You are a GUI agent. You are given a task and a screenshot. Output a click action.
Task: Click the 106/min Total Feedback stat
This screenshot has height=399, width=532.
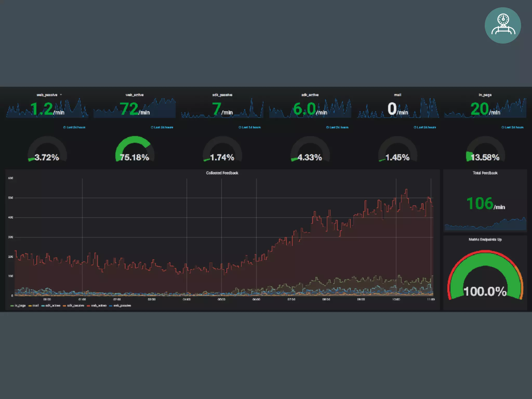(x=485, y=203)
